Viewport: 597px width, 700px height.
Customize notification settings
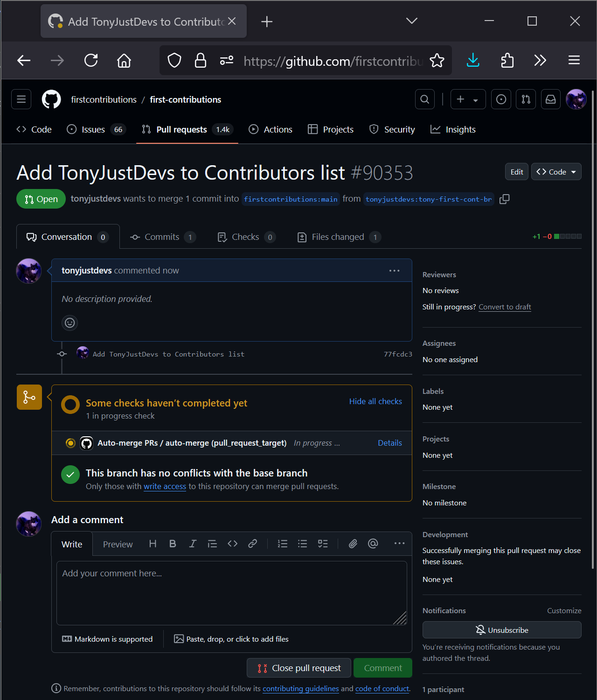pos(564,610)
